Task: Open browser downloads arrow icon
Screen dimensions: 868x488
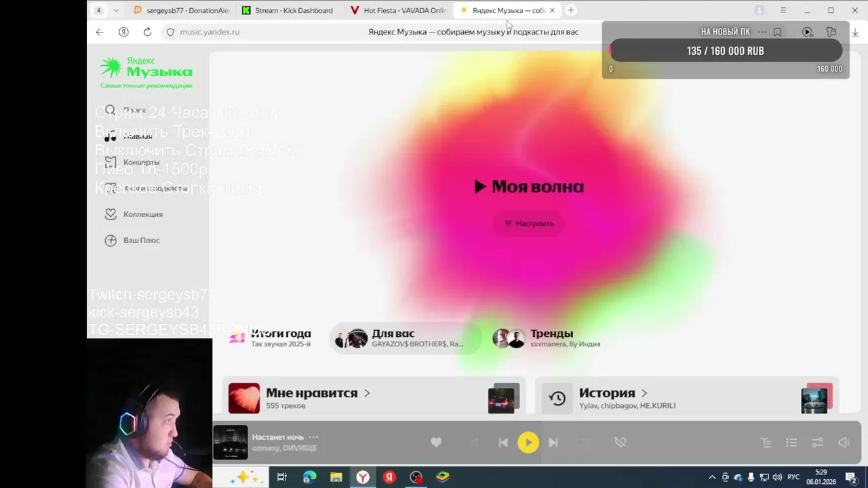Action: (x=855, y=32)
